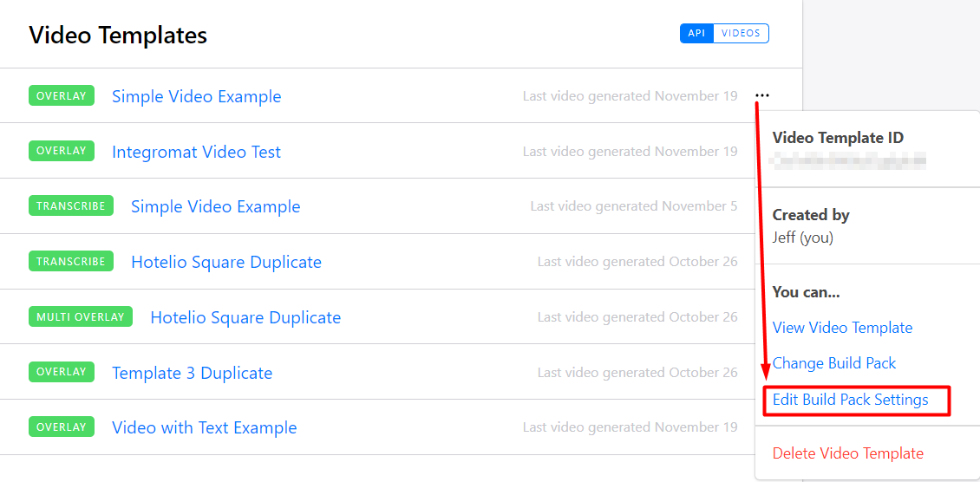Click Edit Build Pack Settings
The image size is (980, 482).
point(850,400)
